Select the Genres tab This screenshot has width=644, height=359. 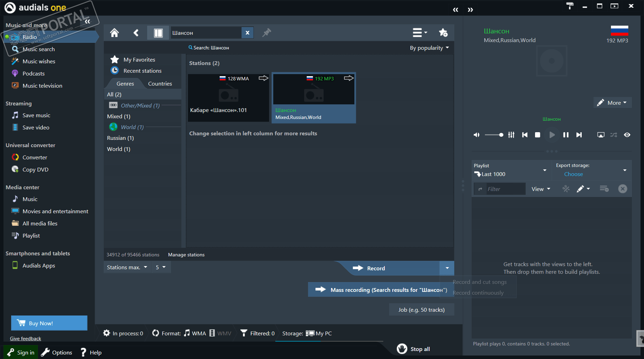(125, 83)
